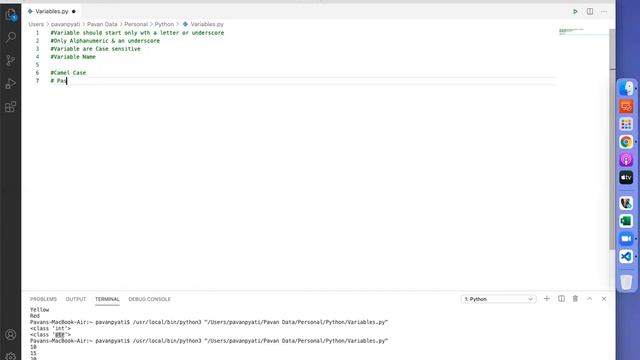
Task: Open Zoom from the Dock
Action: [x=626, y=239]
